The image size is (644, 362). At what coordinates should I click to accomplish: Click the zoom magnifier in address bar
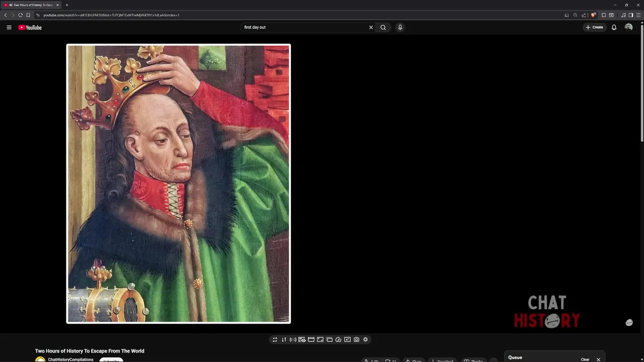(x=575, y=15)
